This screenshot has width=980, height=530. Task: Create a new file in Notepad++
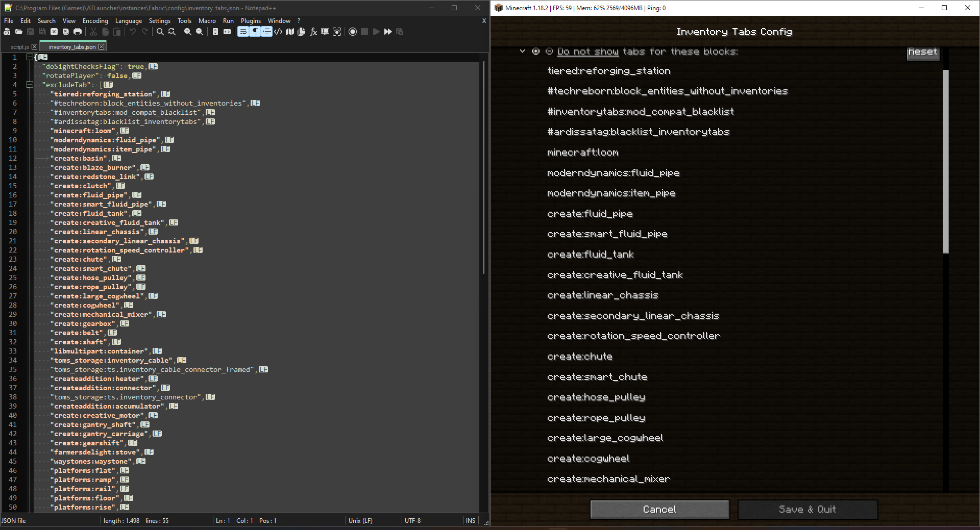click(7, 32)
